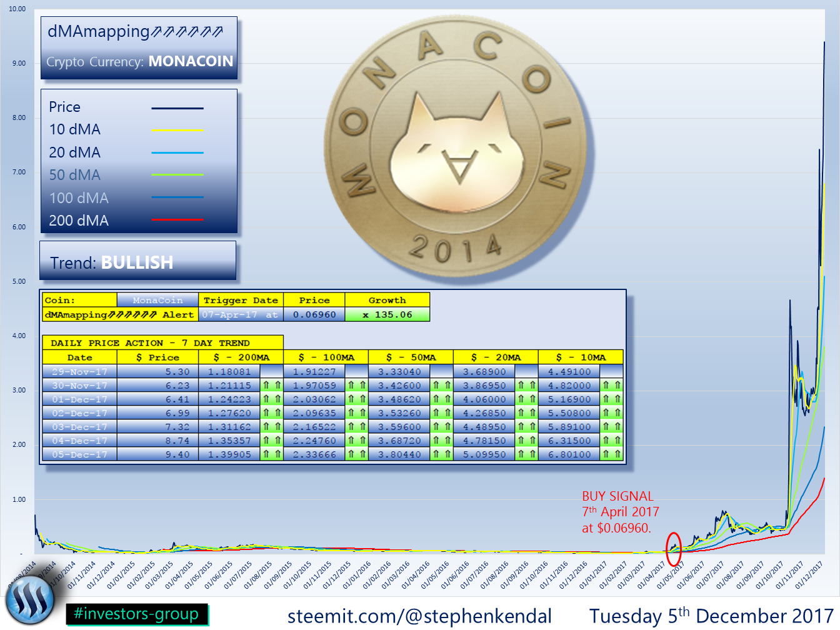Click the green up arrows beside 2.33666
The height and width of the screenshot is (630, 840).
pos(356,454)
